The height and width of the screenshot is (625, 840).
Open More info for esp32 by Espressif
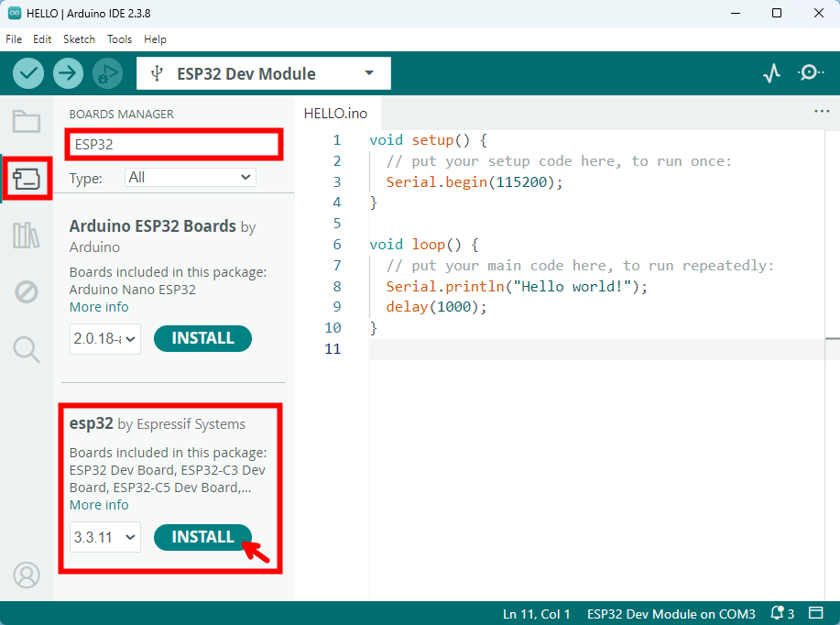coord(99,505)
